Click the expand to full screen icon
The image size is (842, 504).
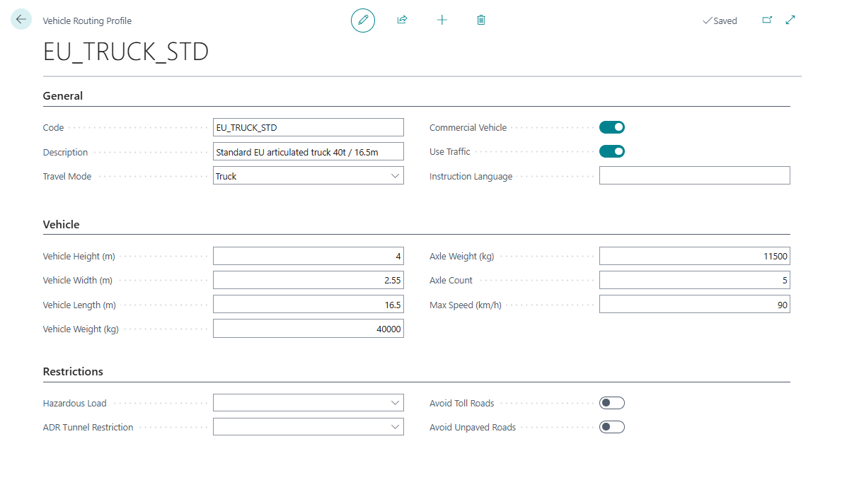tap(791, 20)
